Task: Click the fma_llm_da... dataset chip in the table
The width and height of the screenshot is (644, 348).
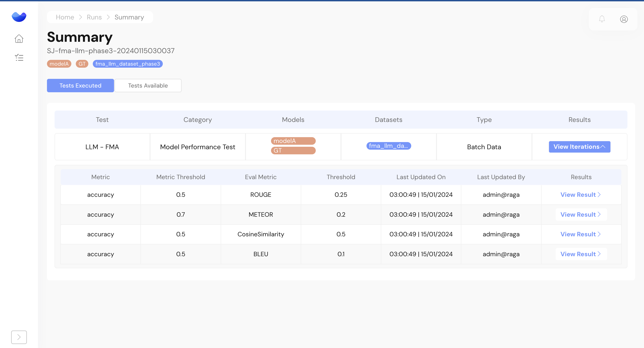Action: point(388,146)
